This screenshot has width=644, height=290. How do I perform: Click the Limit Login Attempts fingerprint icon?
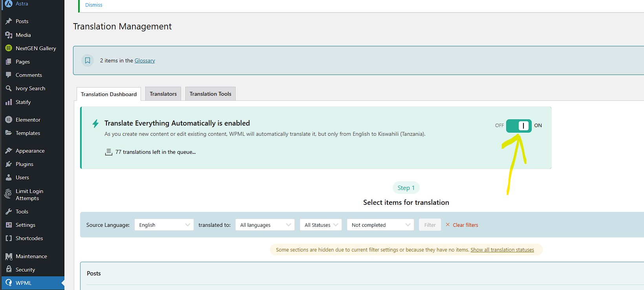(8, 194)
